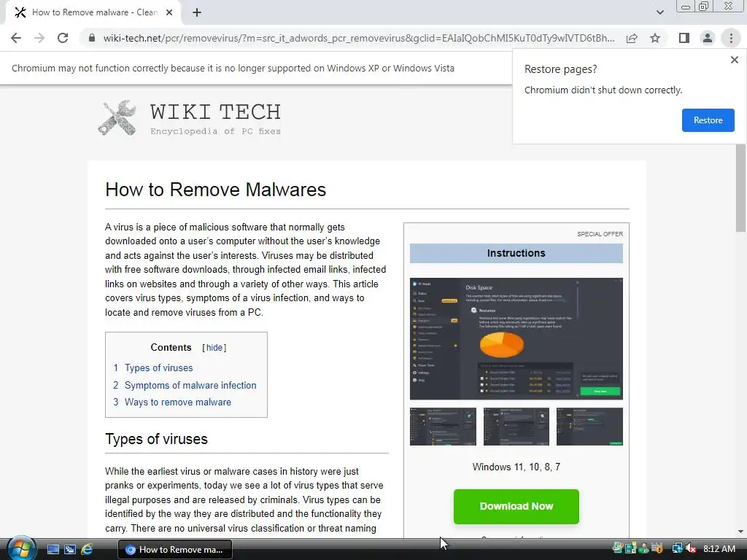This screenshot has height=560, width=747.
Task: Open the side panel
Action: [684, 38]
